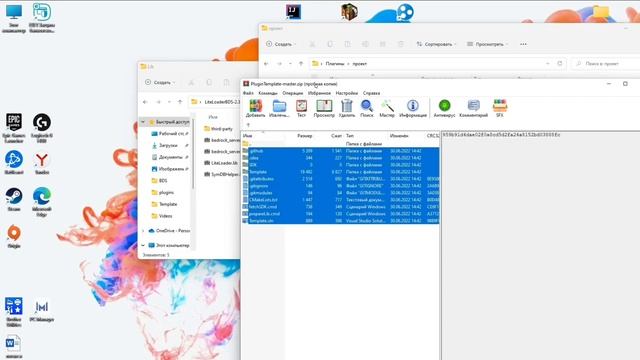Click Плагины breadcrumb in проект address bar

[x=335, y=64]
